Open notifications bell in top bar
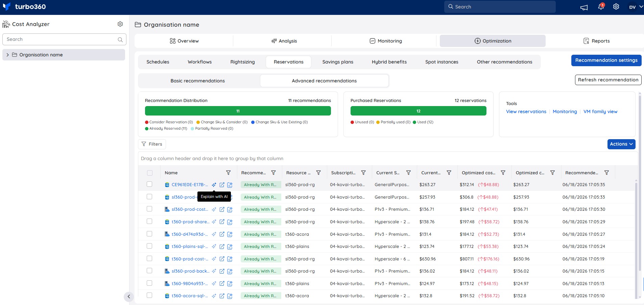 click(601, 7)
